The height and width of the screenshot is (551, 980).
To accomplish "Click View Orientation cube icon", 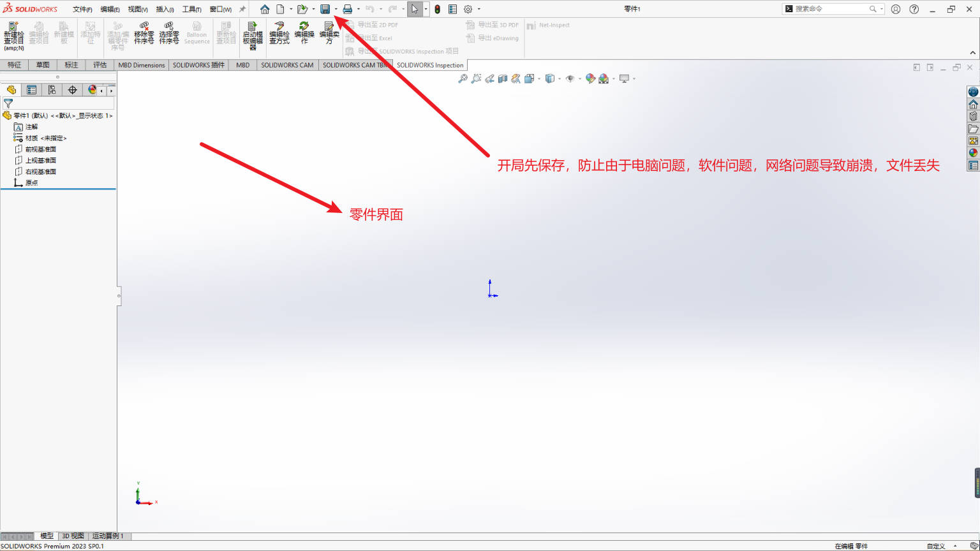I will (x=529, y=78).
